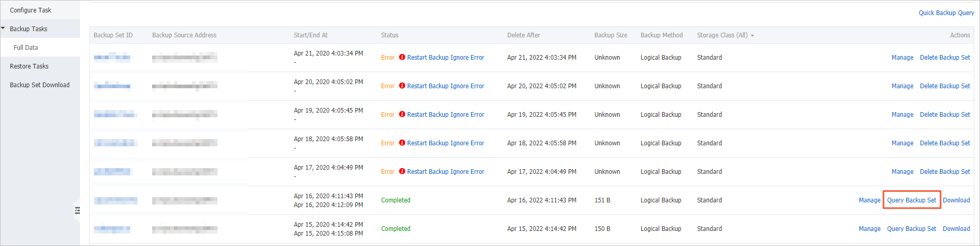The image size is (980, 246).
Task: Click the error icon in the Apr 18 row
Action: tap(402, 143)
